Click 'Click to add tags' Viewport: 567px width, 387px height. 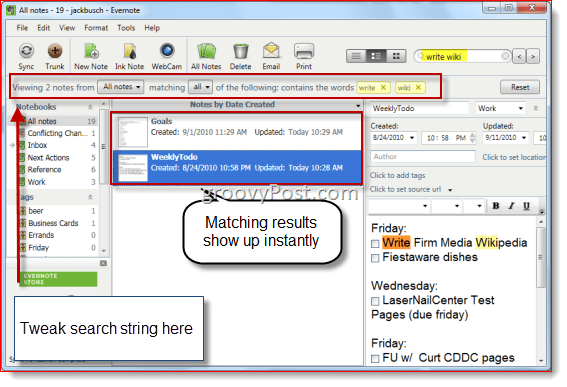[397, 175]
